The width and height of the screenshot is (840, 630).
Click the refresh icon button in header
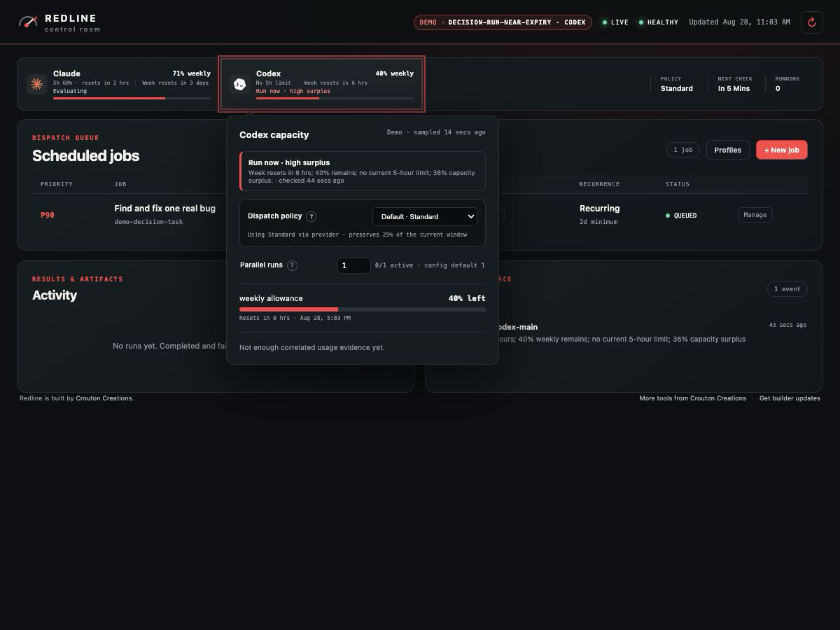(x=812, y=22)
